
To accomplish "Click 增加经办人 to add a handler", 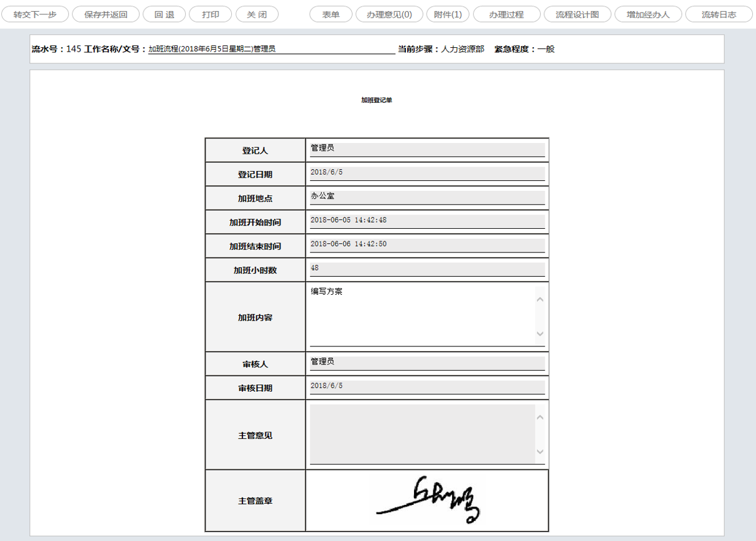I will point(648,14).
